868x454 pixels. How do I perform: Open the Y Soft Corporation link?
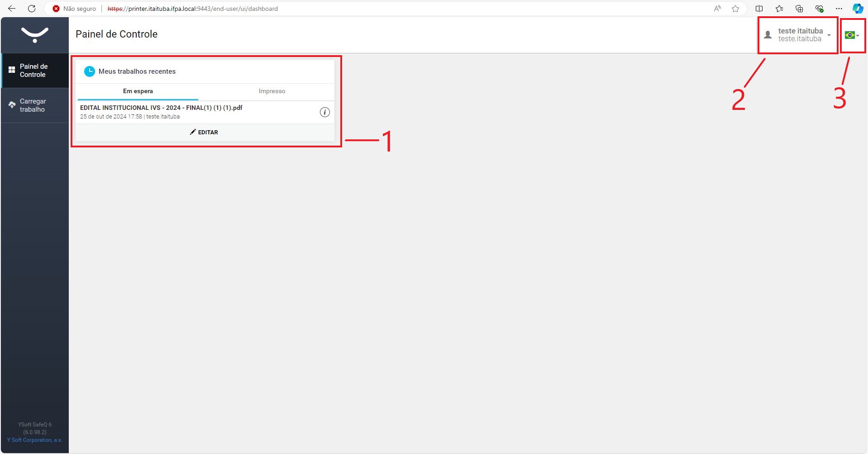(x=35, y=440)
